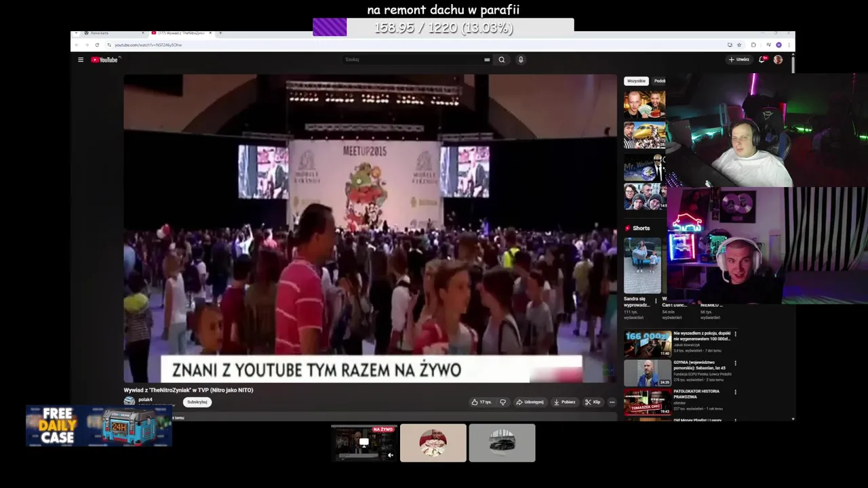The image size is (868, 488).
Task: Open the YouTube account avatar menu
Action: (778, 60)
